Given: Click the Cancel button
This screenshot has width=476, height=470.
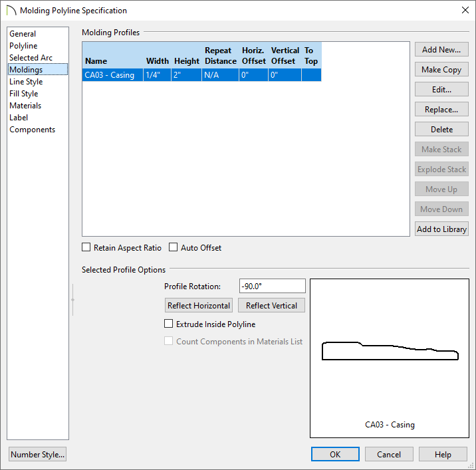Looking at the screenshot, I should pyautogui.click(x=389, y=454).
